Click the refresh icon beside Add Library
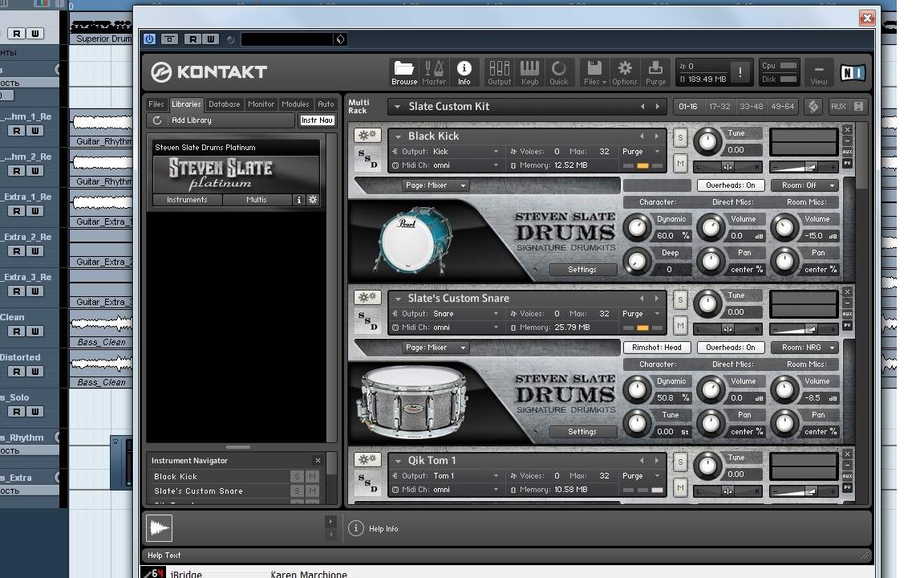Viewport: 924px width, 578px height. coord(157,120)
